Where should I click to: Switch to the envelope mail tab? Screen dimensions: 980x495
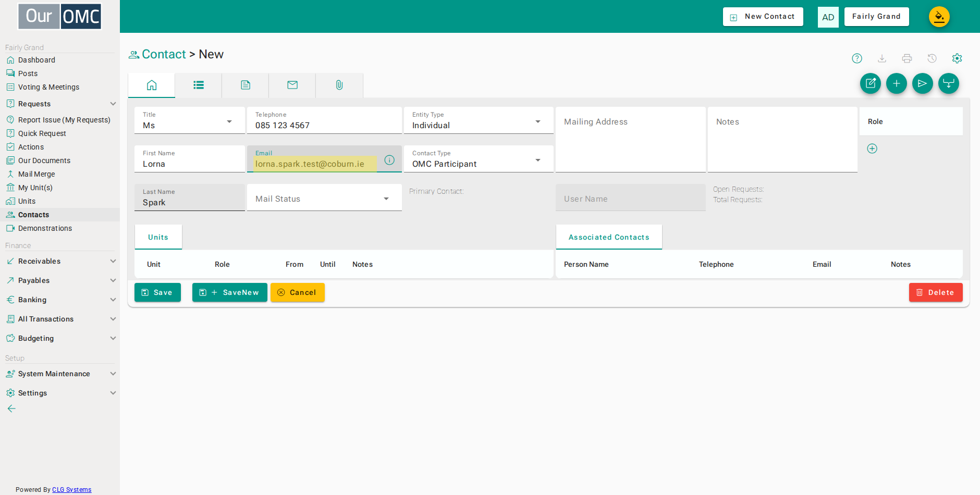pyautogui.click(x=292, y=85)
